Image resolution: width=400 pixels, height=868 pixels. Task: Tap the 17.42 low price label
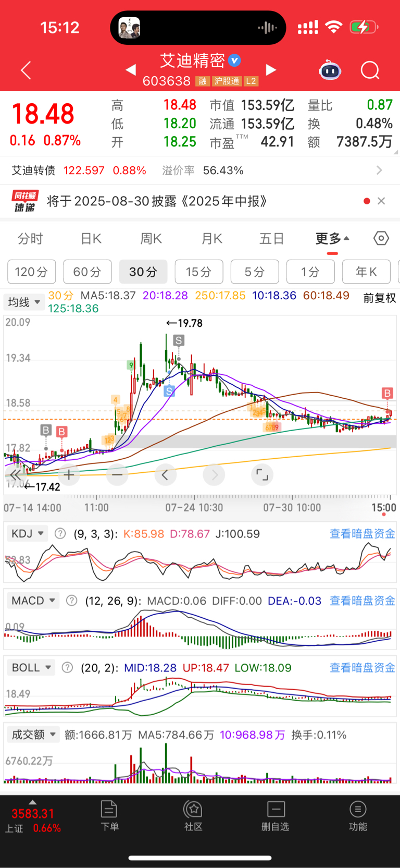coord(42,487)
